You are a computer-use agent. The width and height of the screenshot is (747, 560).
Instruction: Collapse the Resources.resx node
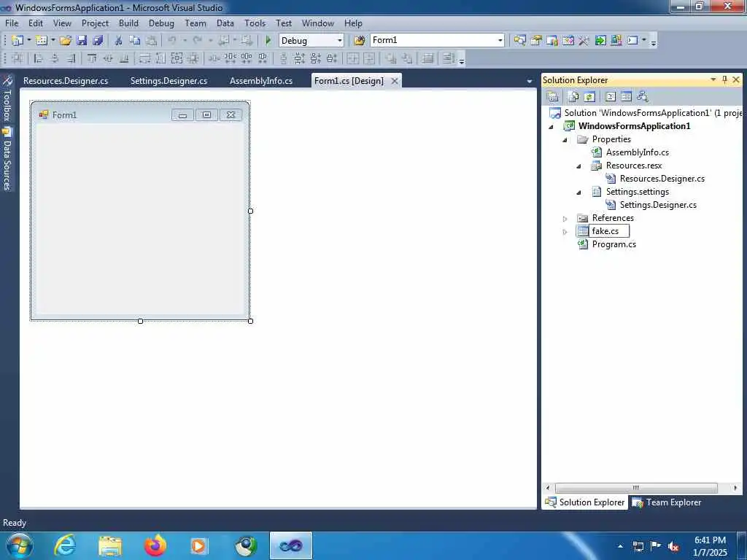point(578,166)
